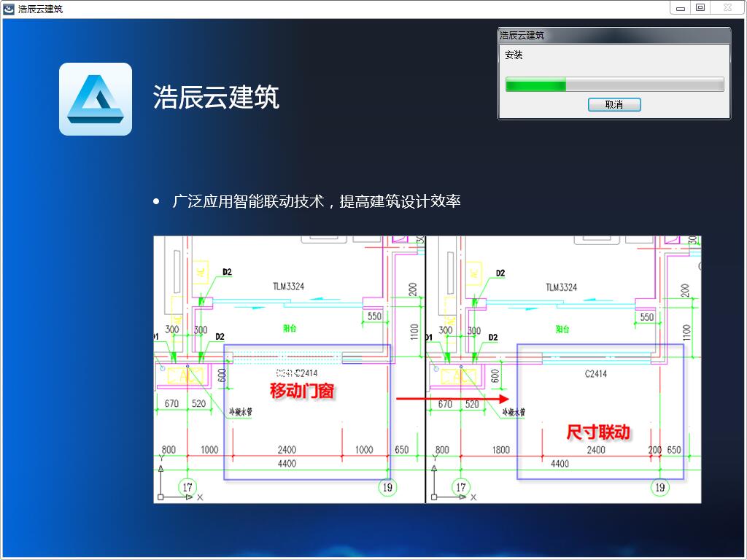
Task: Click the 浩辰云建筑 triangle logo icon
Action: [x=96, y=99]
